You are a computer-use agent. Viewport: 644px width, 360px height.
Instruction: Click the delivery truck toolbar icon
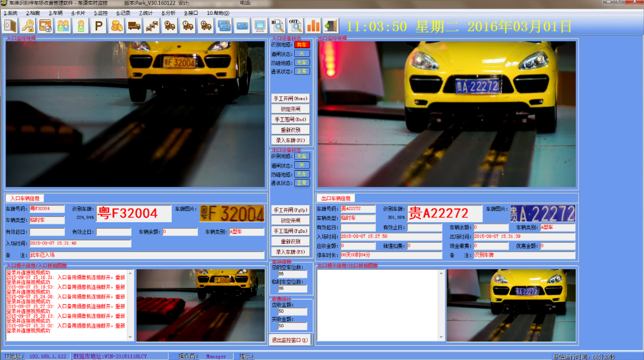tap(134, 26)
